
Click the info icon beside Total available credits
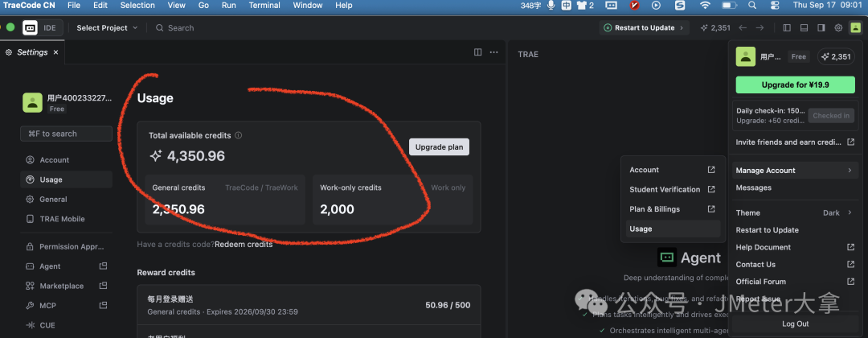239,135
